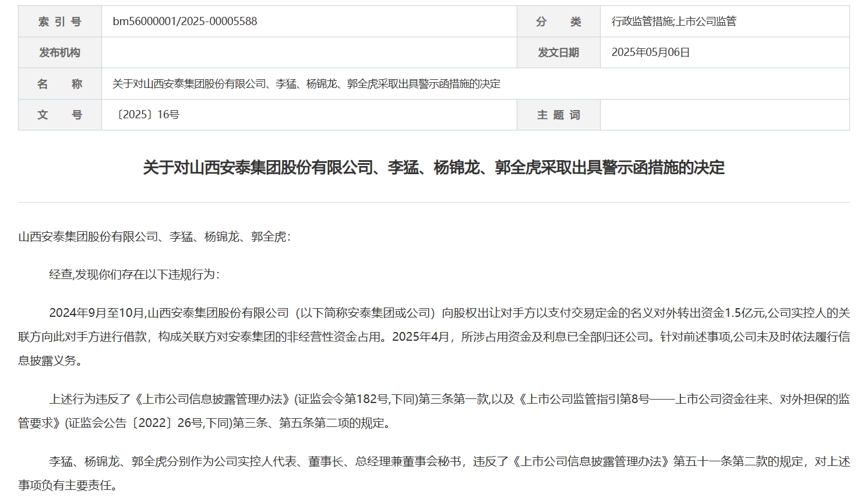Click the line citing 证监会公告〔2022〕26号
This screenshot has width=868, height=498.
click(x=204, y=423)
